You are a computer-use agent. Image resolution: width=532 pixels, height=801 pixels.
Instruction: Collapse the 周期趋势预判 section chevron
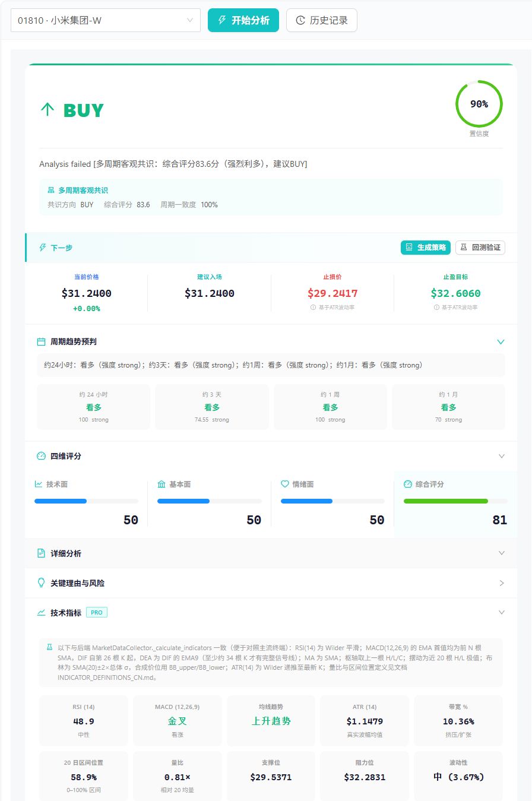(x=501, y=342)
